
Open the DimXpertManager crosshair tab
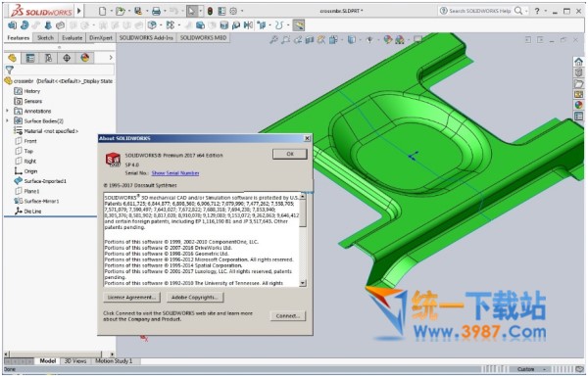point(67,58)
